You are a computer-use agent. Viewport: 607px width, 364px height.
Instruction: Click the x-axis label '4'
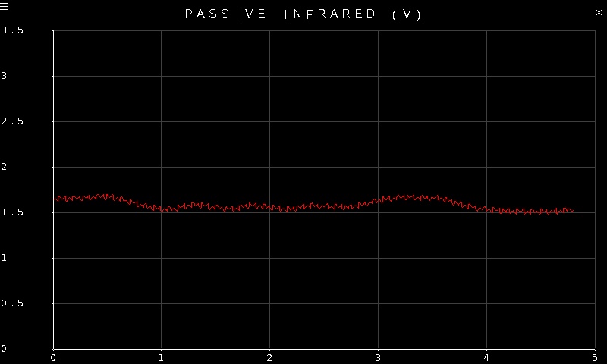coord(486,358)
